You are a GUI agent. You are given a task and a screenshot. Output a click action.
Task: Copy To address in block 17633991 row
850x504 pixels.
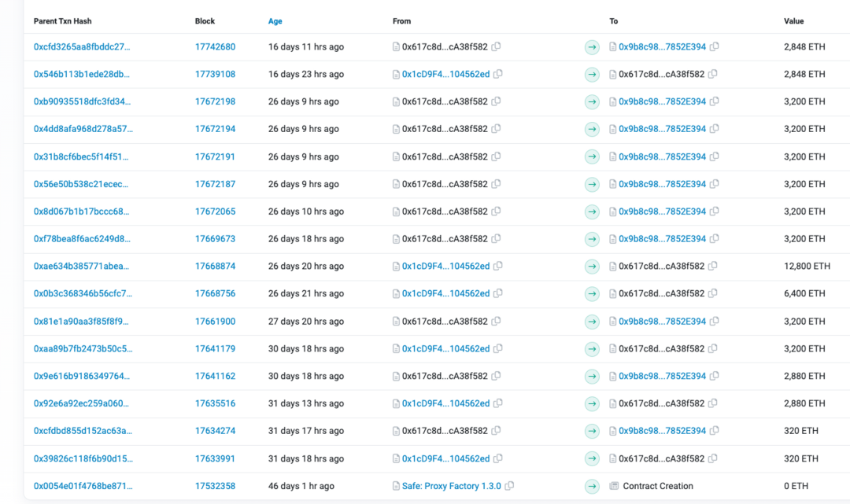(x=713, y=458)
